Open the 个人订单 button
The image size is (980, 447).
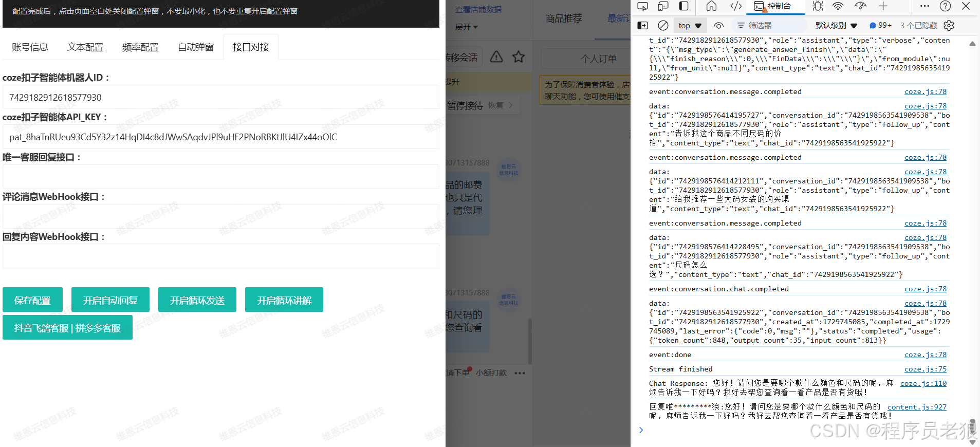click(586, 59)
